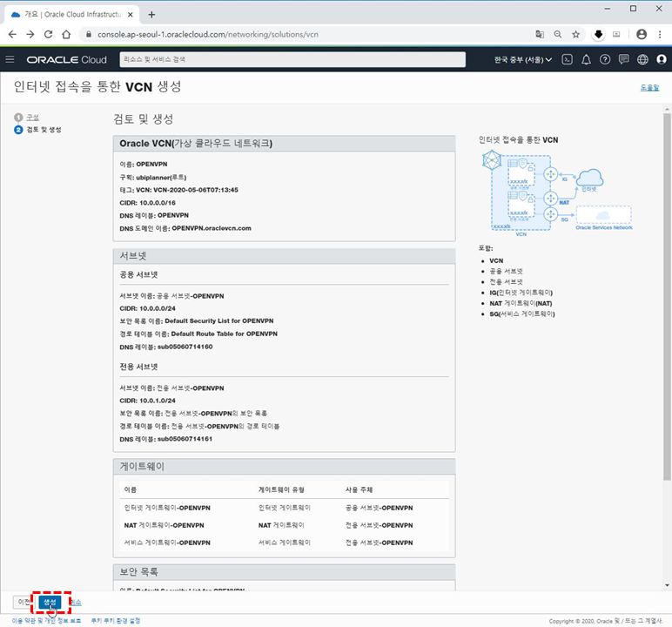672x627 pixels.
Task: Open the chat support icon
Action: coord(623,59)
